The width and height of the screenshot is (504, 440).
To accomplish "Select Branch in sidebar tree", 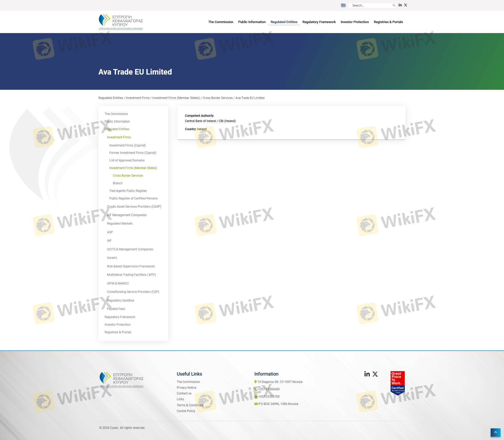I will click(118, 183).
